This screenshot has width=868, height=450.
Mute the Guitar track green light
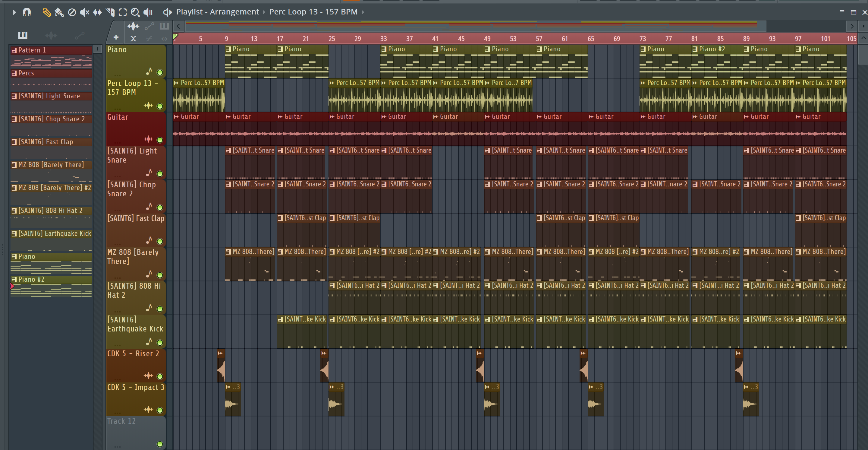coord(160,140)
